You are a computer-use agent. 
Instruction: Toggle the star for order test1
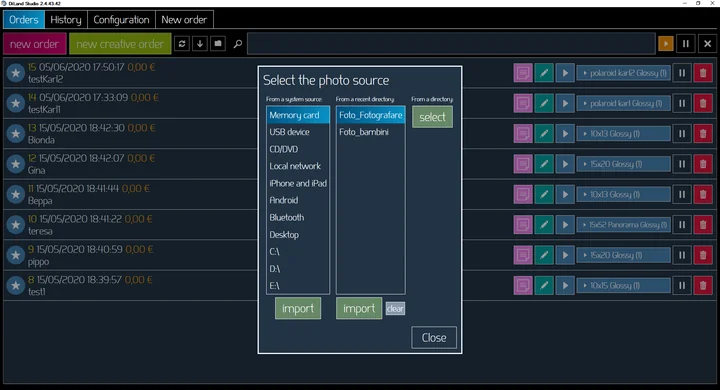point(16,285)
